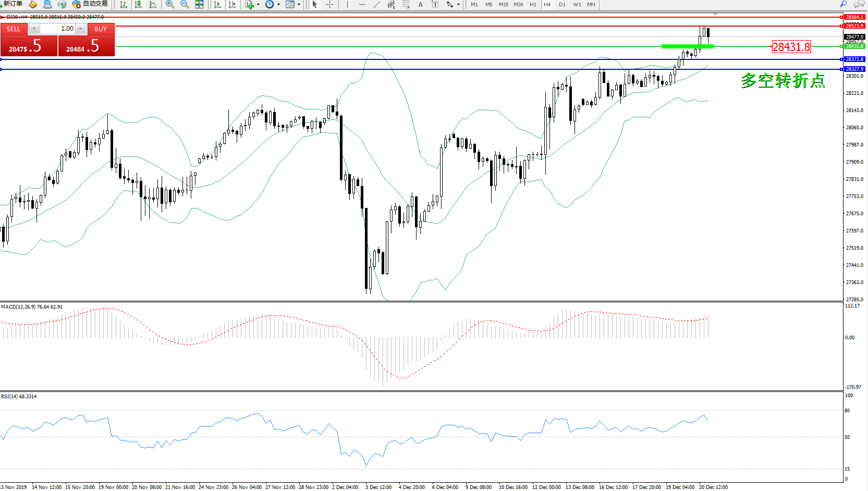Image resolution: width=868 pixels, height=491 pixels.
Task: Click the Zoom In magnifier icon
Action: coord(170,5)
